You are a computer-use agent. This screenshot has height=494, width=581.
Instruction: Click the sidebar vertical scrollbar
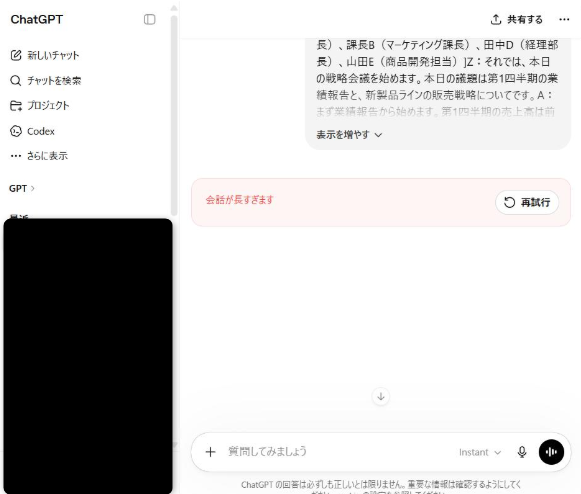[x=174, y=115]
